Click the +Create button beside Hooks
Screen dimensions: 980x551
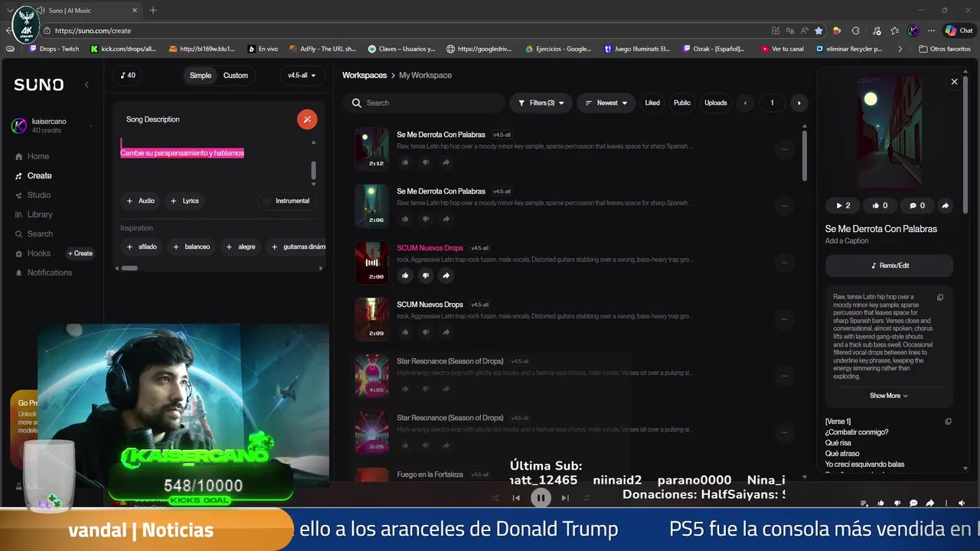[x=80, y=253]
